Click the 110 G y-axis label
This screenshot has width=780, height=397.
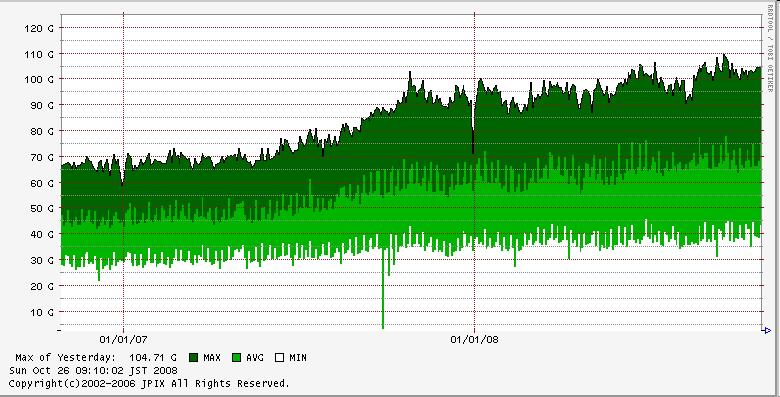(39, 54)
